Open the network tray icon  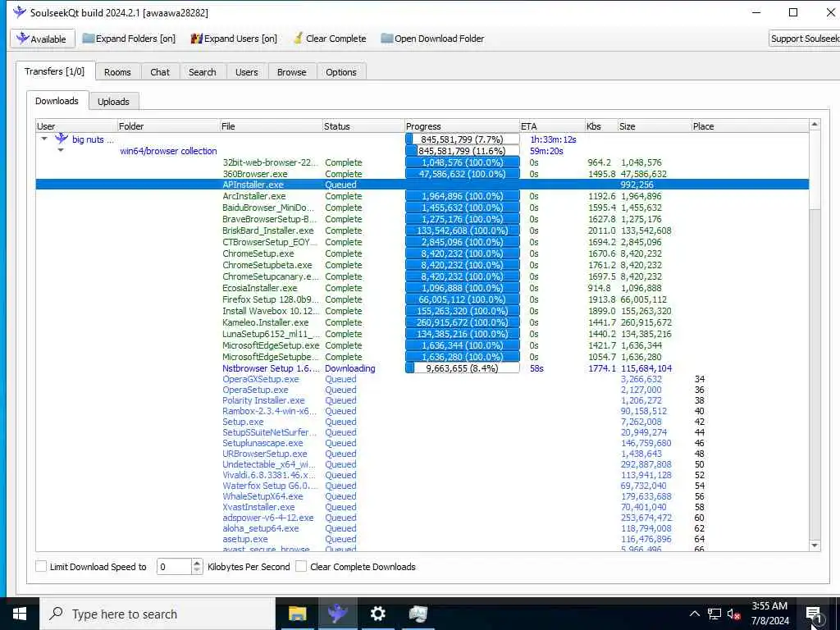pos(714,614)
